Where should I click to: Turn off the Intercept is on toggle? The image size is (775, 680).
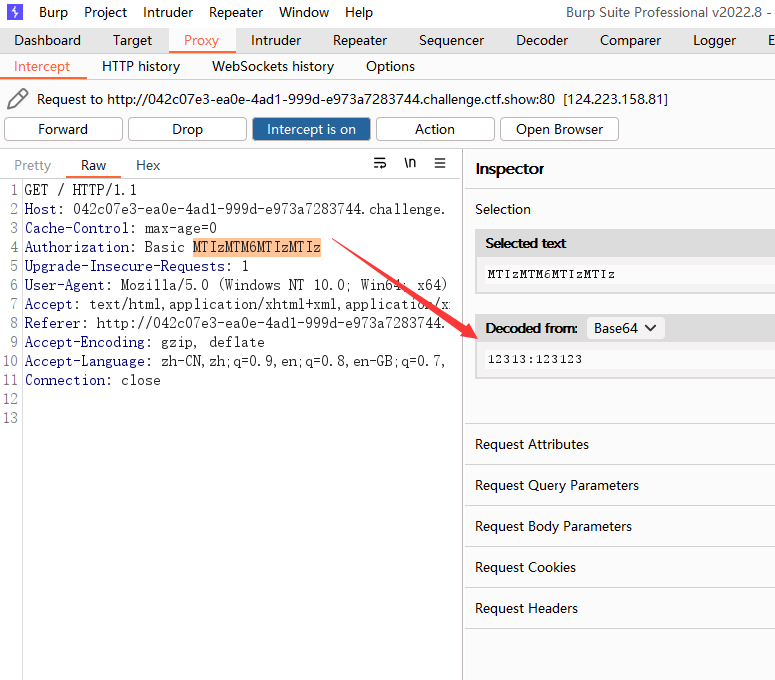click(x=311, y=129)
